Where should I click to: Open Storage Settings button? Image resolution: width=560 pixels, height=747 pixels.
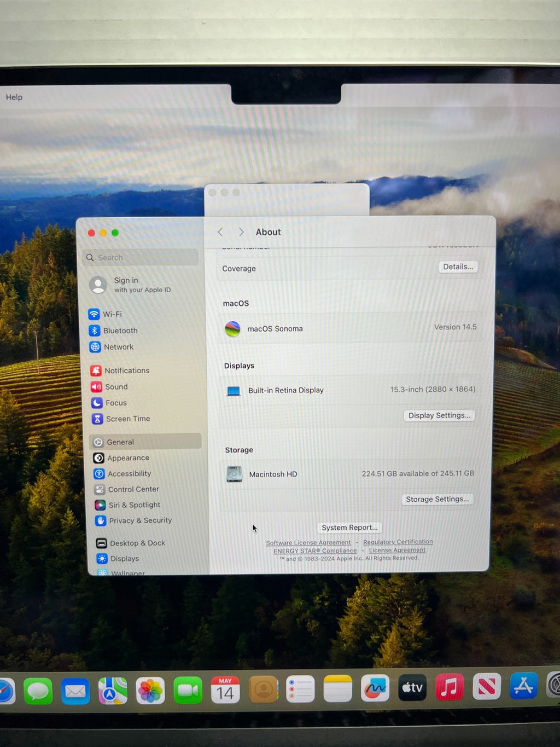point(437,499)
